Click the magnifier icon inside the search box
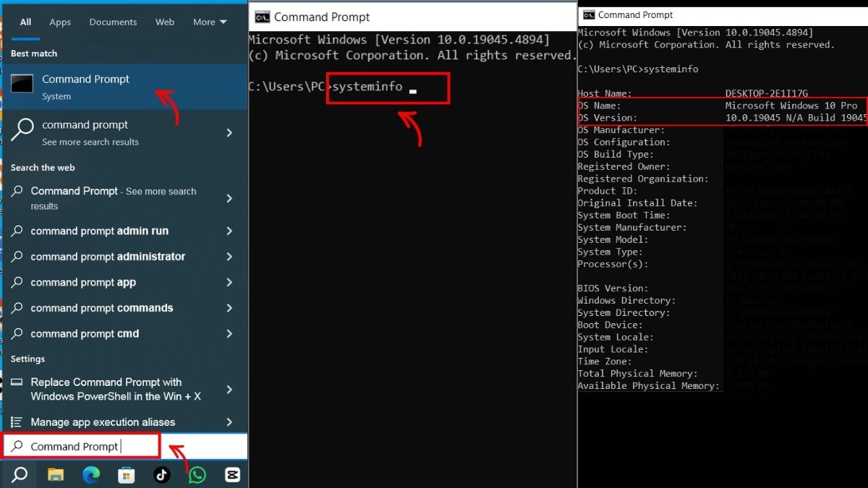The image size is (868, 488). (17, 447)
